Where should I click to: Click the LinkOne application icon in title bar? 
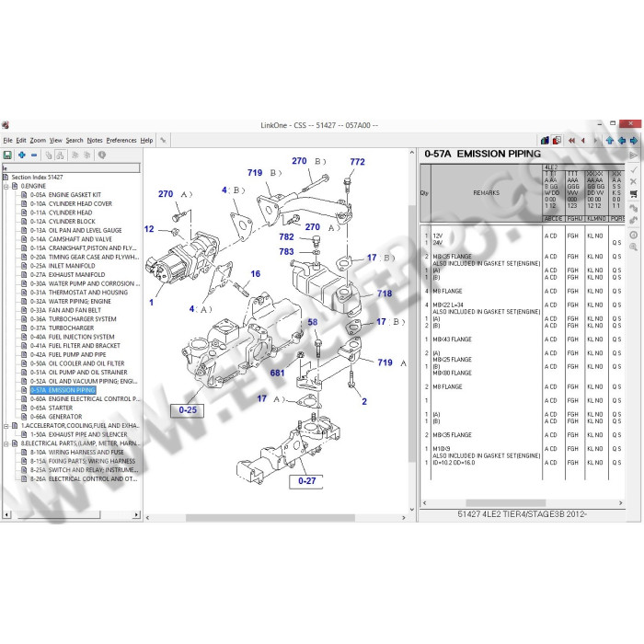pos(6,125)
